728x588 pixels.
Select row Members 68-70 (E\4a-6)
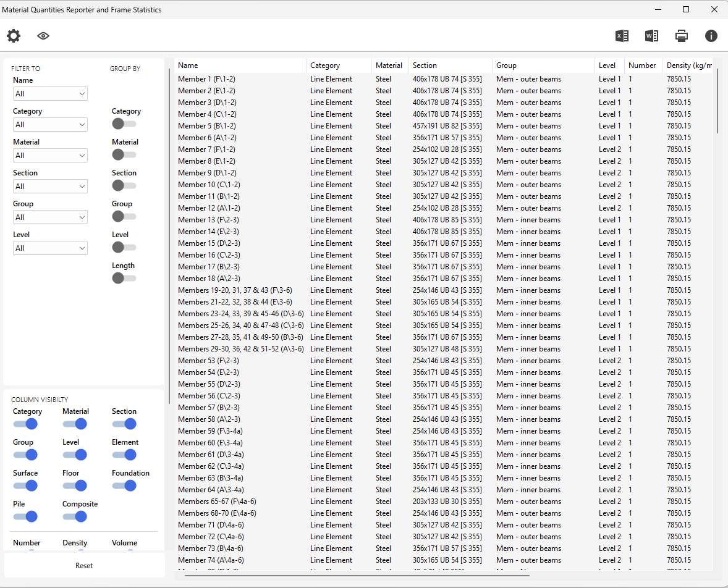[x=443, y=513]
